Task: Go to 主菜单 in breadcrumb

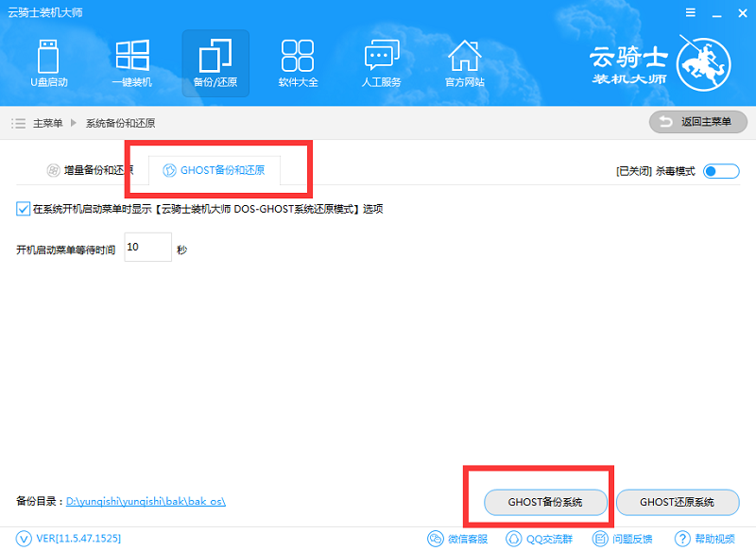Action: 48,124
